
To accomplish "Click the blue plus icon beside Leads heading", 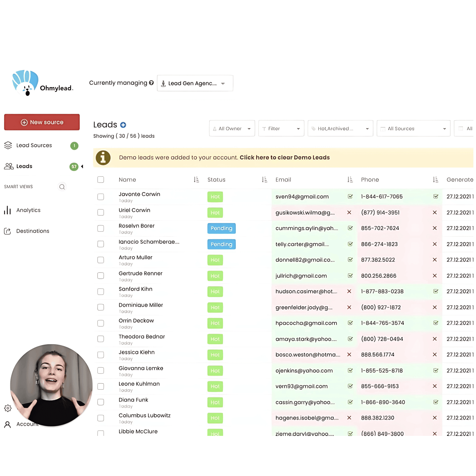I will (x=123, y=125).
